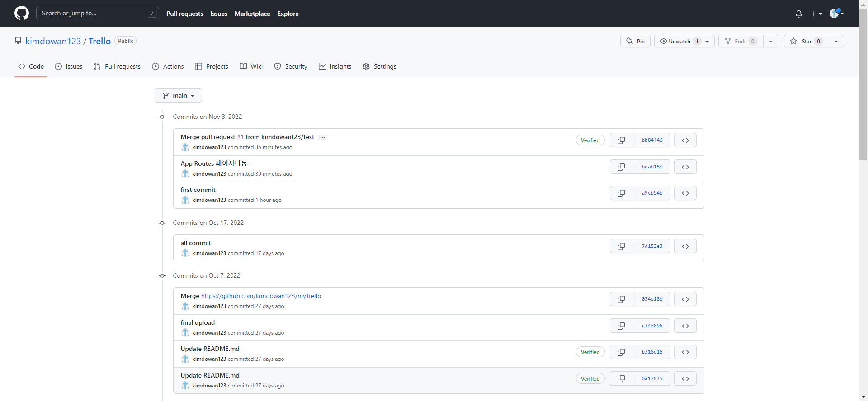Open the 'all commit' commit message

[x=196, y=243]
